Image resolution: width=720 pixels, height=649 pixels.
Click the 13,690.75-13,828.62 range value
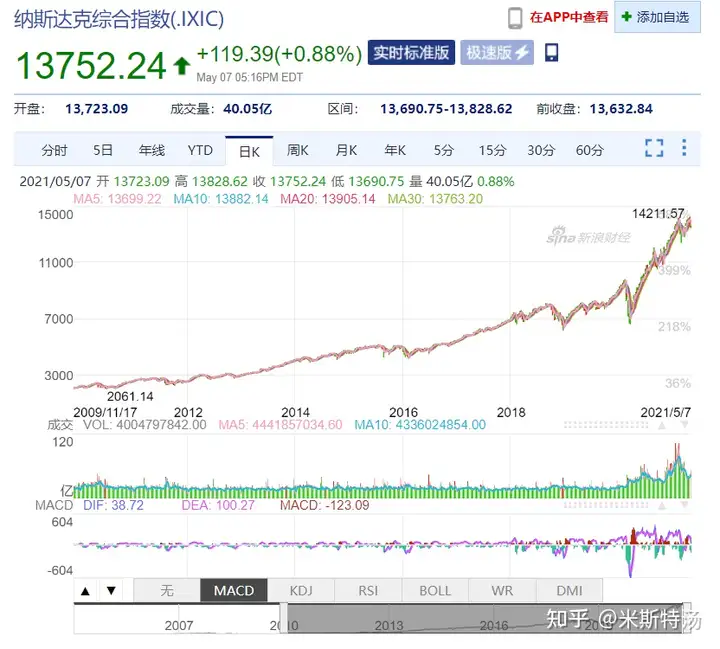[446, 109]
